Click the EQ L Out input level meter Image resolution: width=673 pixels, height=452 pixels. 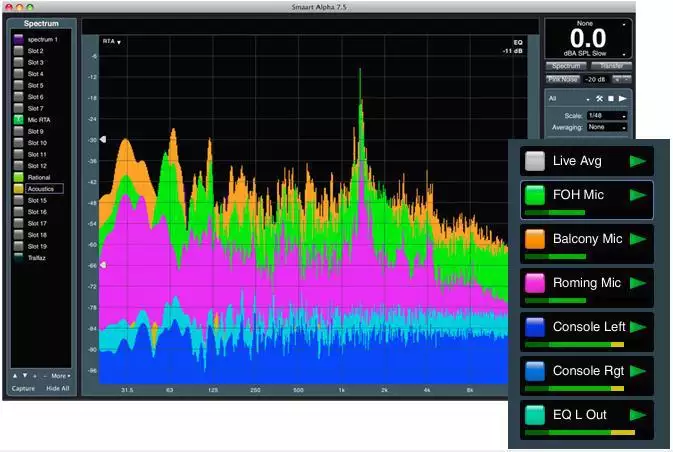point(580,433)
